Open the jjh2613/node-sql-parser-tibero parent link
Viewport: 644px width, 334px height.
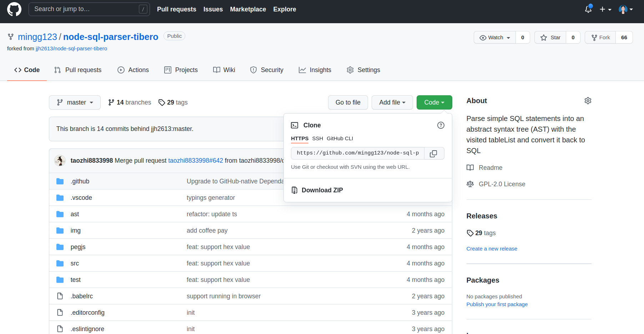[x=71, y=49]
